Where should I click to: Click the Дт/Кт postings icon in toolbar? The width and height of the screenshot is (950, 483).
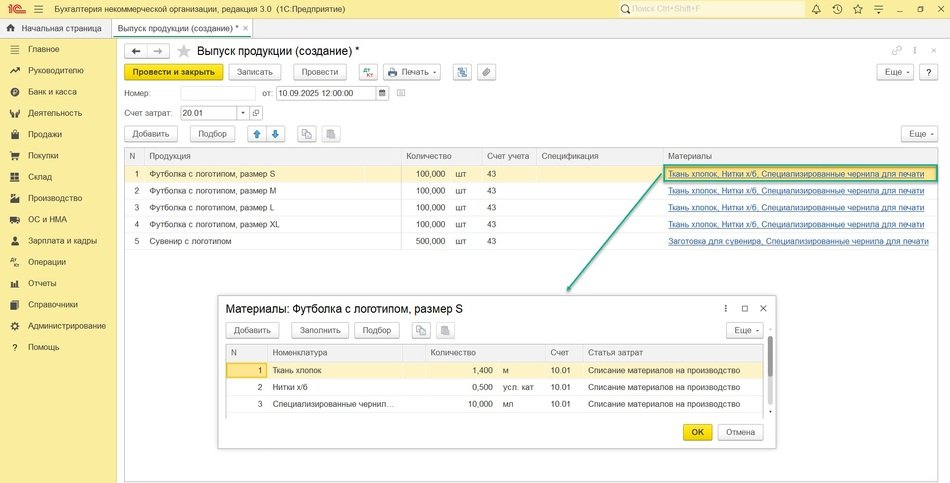click(368, 72)
